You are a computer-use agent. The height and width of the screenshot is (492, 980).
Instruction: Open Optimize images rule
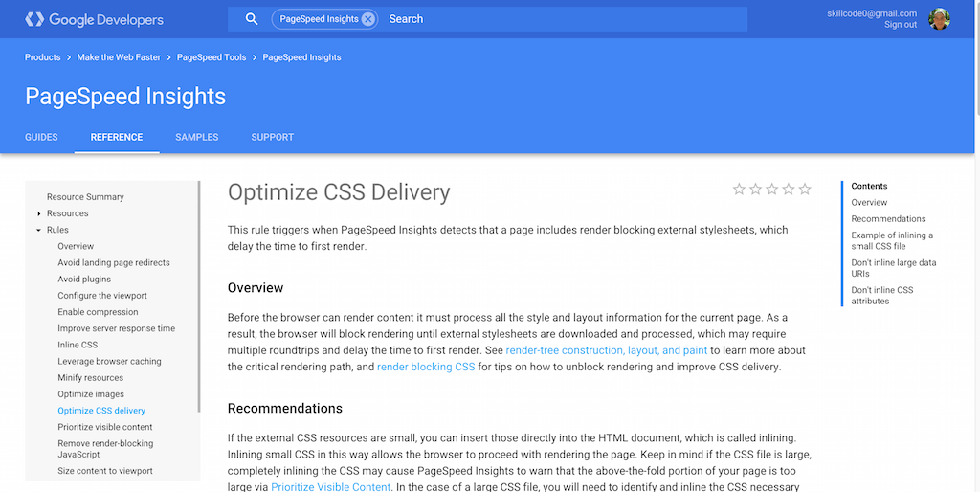coord(91,393)
